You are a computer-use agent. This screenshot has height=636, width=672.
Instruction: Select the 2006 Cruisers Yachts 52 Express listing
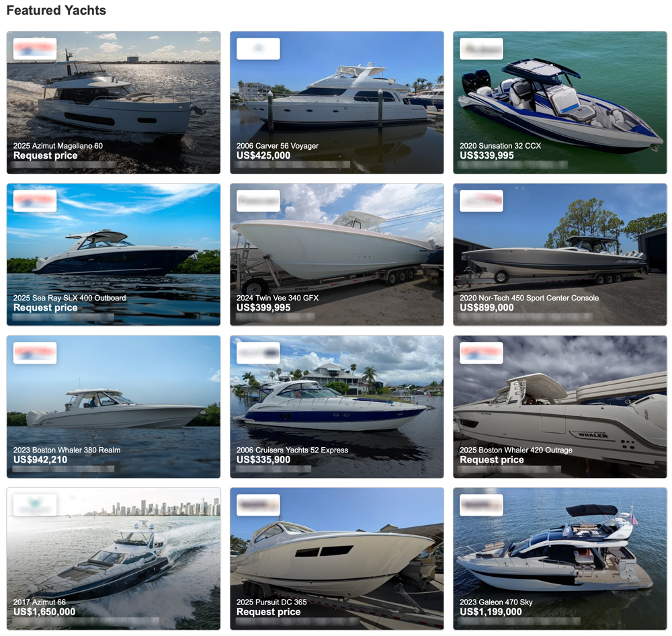click(337, 407)
